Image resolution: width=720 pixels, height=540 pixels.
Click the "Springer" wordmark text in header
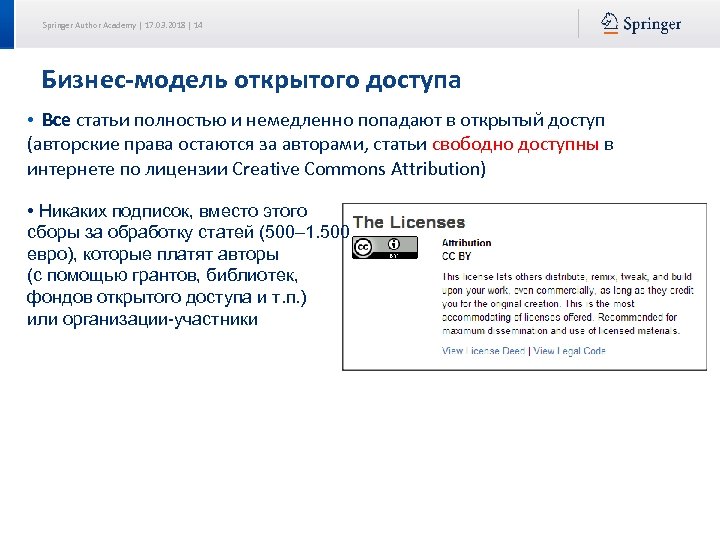[652, 24]
